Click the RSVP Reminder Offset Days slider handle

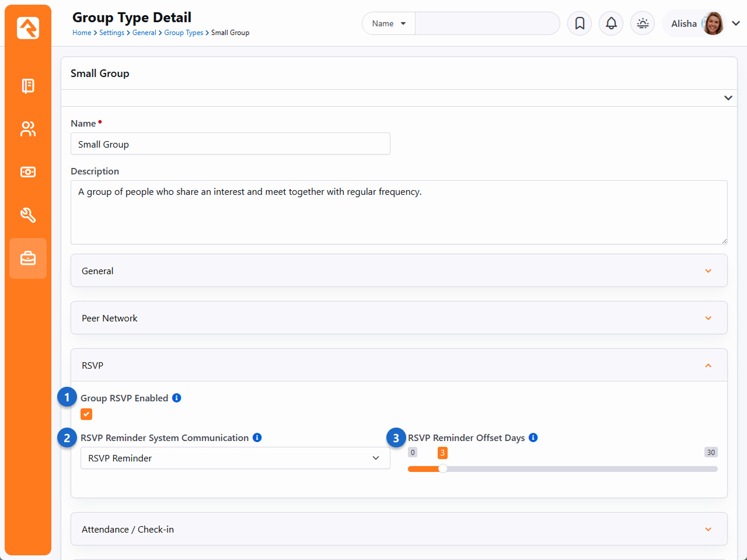pyautogui.click(x=443, y=468)
